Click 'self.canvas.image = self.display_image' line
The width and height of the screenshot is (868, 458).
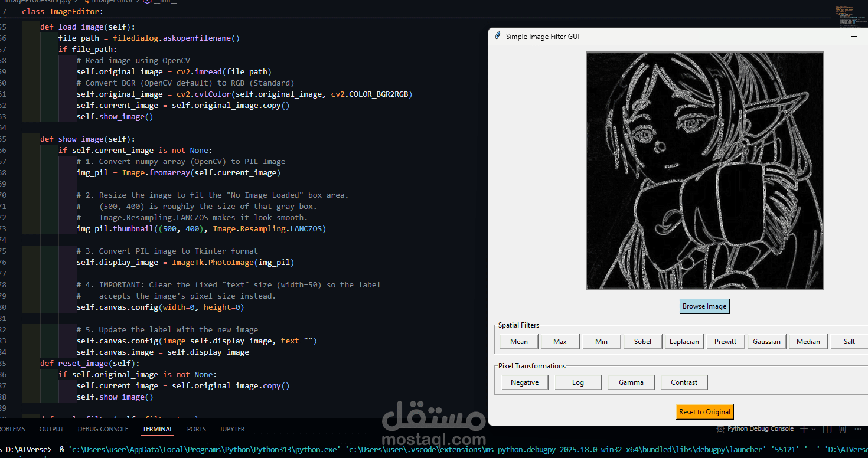coord(163,352)
